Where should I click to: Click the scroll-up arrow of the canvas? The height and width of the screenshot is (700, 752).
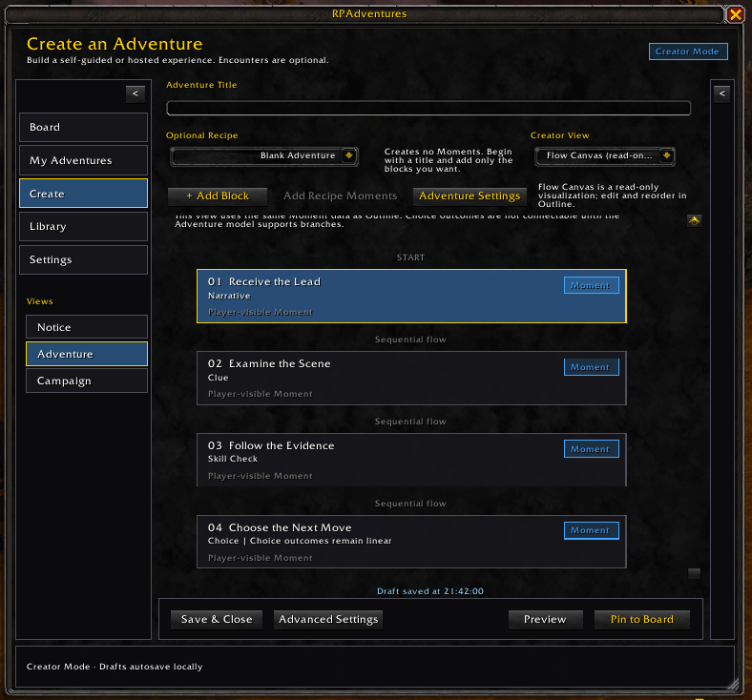[694, 221]
